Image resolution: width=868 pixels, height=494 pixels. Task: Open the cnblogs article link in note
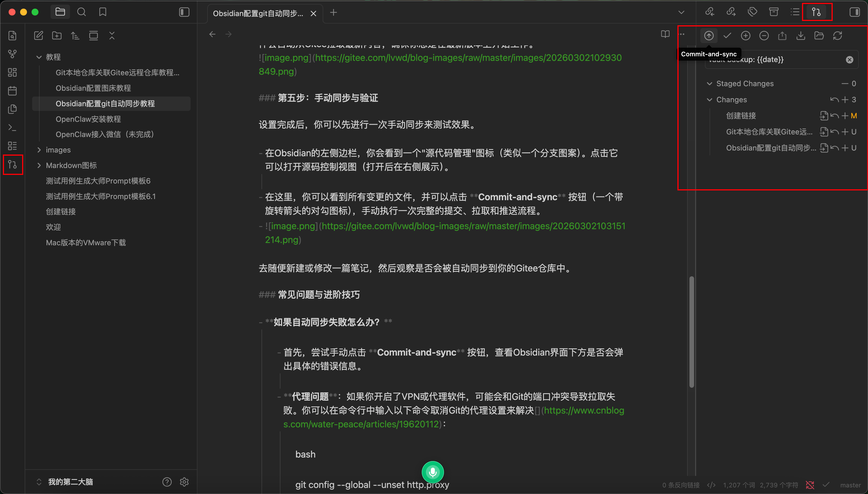pyautogui.click(x=454, y=417)
